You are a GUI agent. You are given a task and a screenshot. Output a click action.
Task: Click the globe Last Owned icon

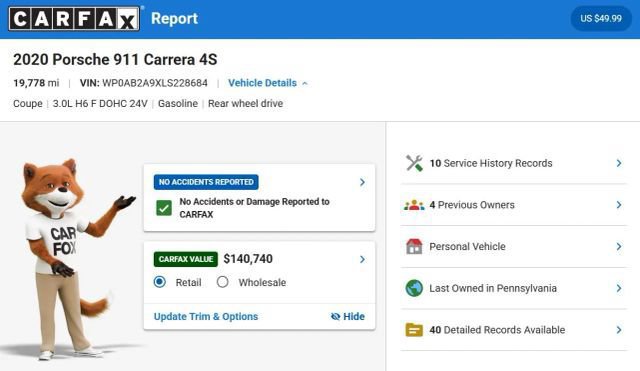414,288
